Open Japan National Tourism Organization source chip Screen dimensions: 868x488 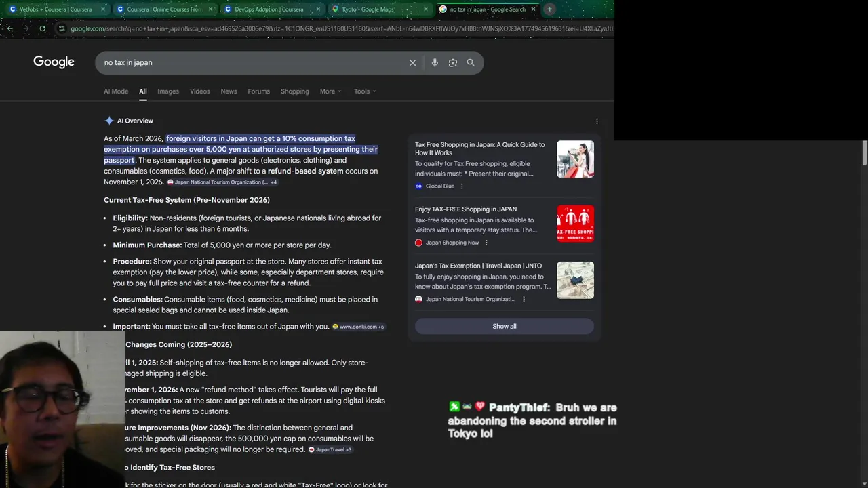(x=222, y=182)
